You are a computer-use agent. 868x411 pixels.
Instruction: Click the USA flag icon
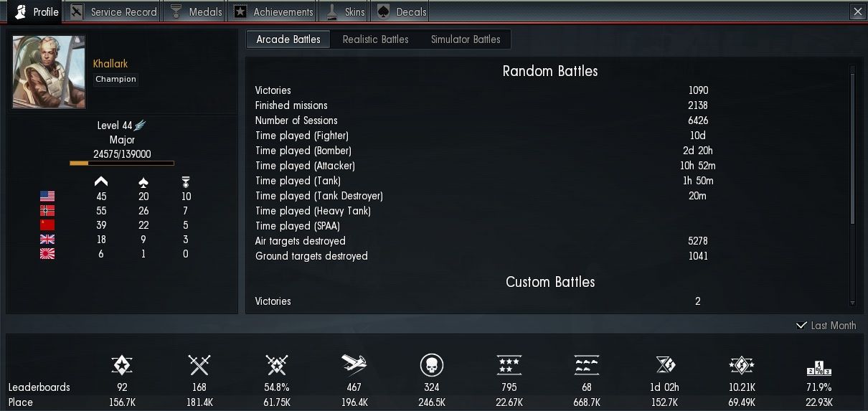pos(47,196)
